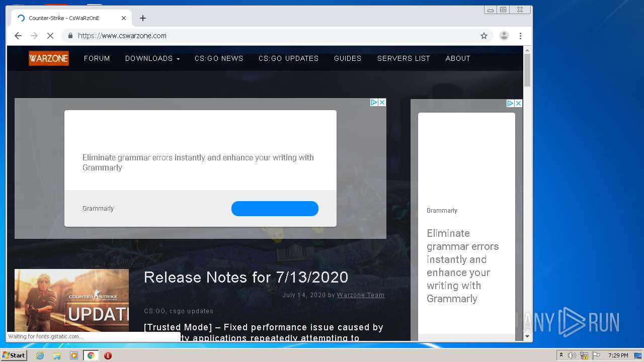Open the CS:GO category link

coord(154,311)
